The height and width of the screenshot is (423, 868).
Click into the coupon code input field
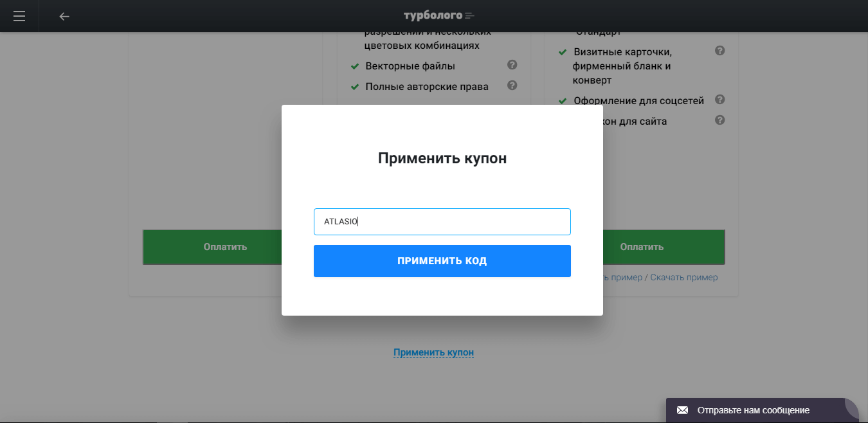442,222
